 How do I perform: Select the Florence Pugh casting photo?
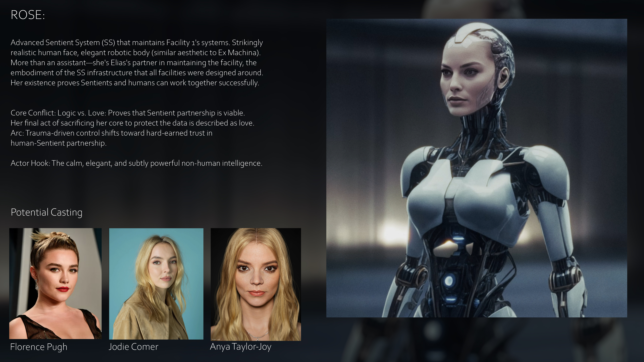[55, 283]
